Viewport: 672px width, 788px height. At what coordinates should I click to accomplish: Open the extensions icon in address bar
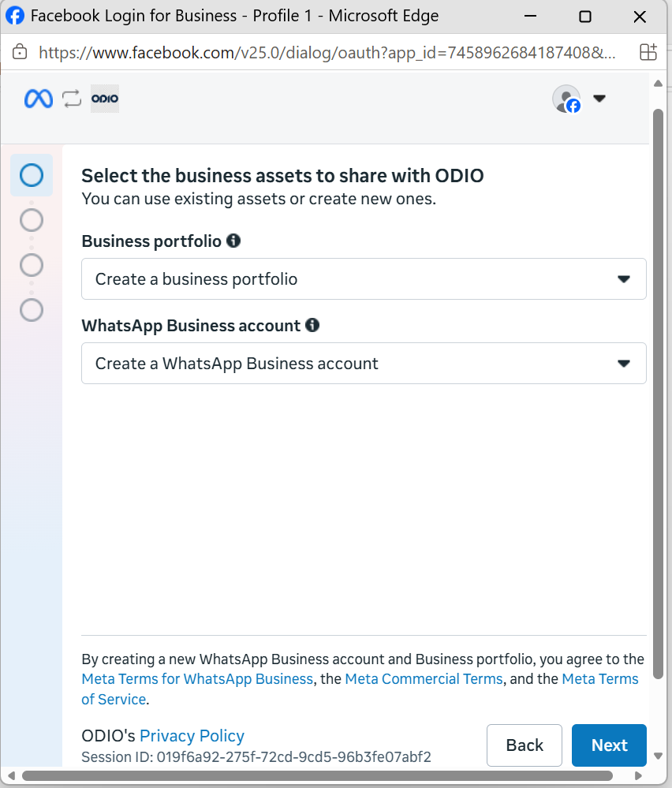pyautogui.click(x=648, y=52)
